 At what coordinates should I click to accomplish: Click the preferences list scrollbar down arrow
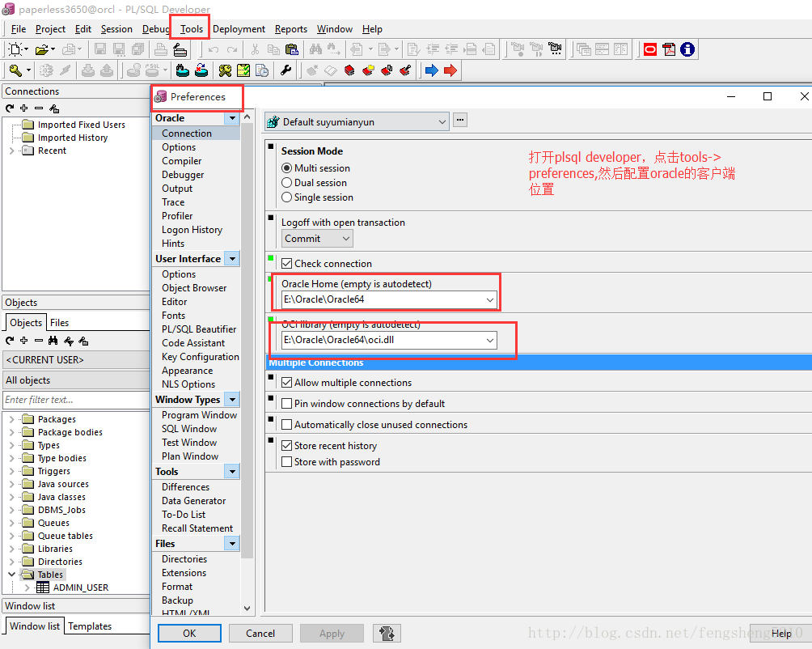pos(247,608)
